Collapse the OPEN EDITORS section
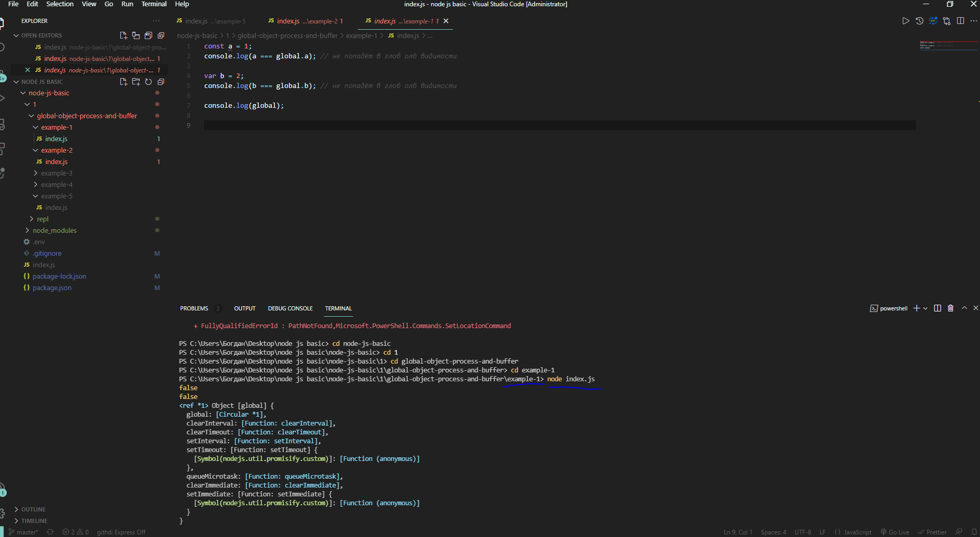 click(41, 35)
